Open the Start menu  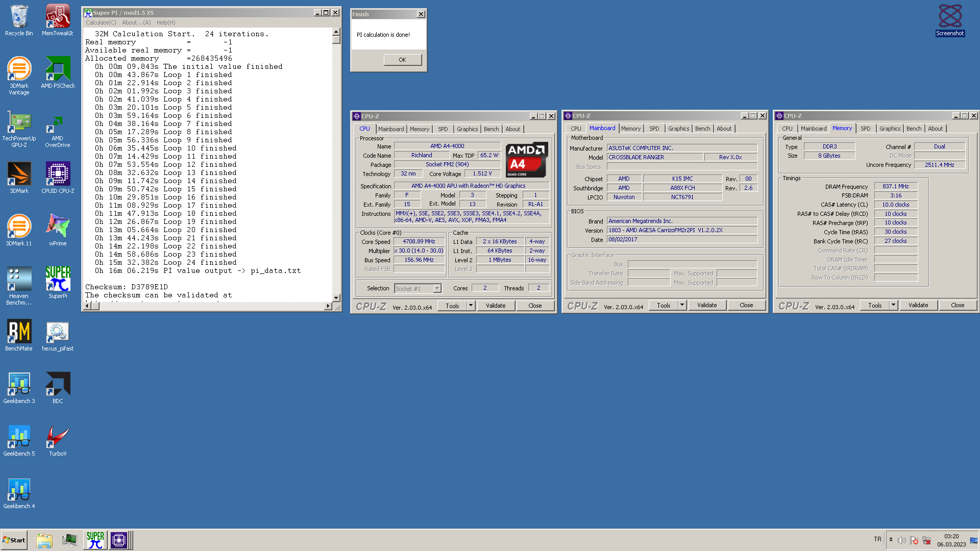click(x=14, y=540)
